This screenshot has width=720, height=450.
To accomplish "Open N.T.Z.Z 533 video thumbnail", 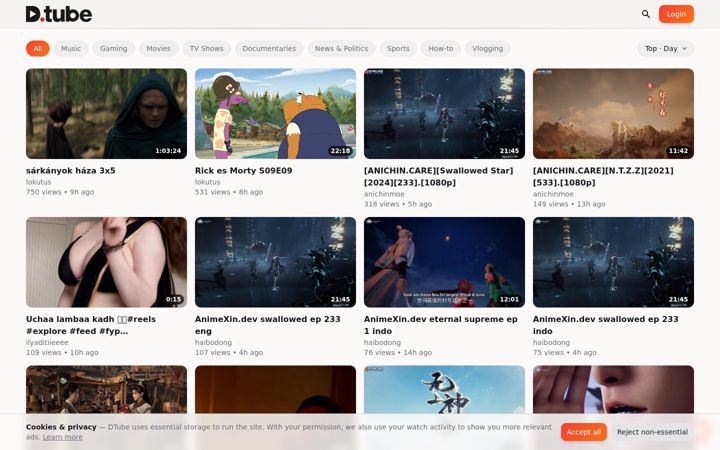I will coord(613,113).
